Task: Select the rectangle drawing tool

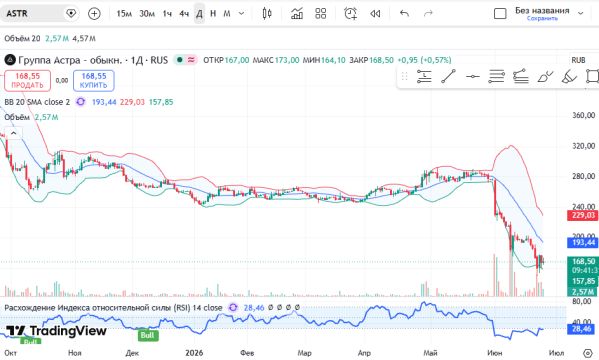Action: [593, 76]
